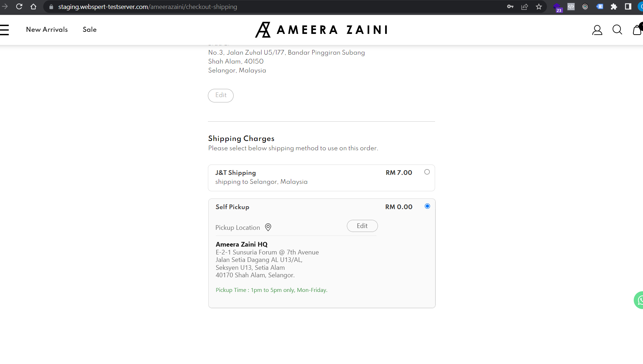Viewport: 643px width, 364px height.
Task: Share this page icon
Action: tap(524, 6)
